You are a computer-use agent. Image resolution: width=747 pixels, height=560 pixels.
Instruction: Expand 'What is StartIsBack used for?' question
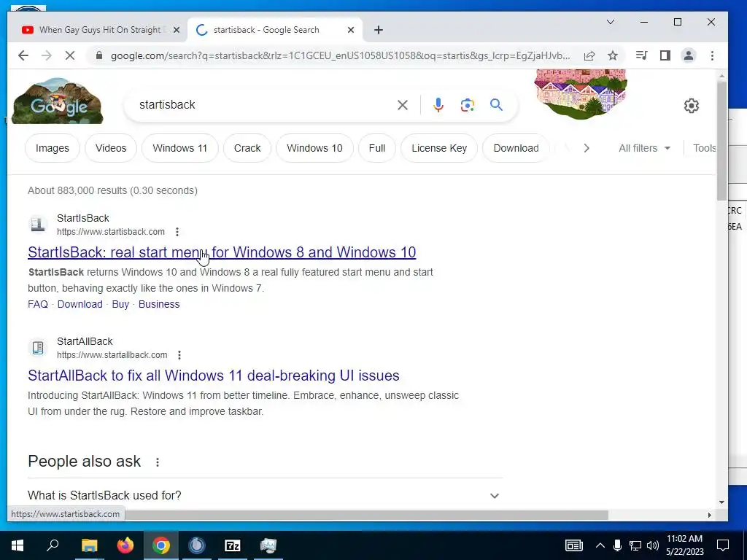tap(265, 496)
